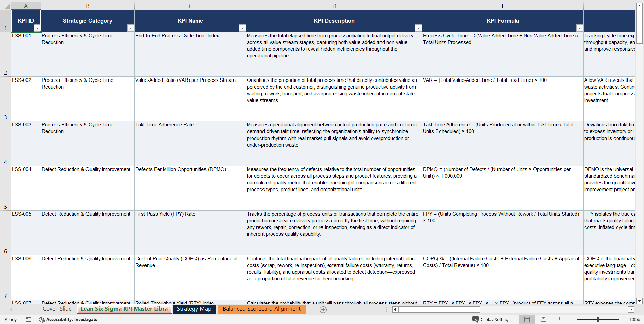This screenshot has width=644, height=324.
Task: Click the zoom out minus button
Action: pyautogui.click(x=573, y=319)
